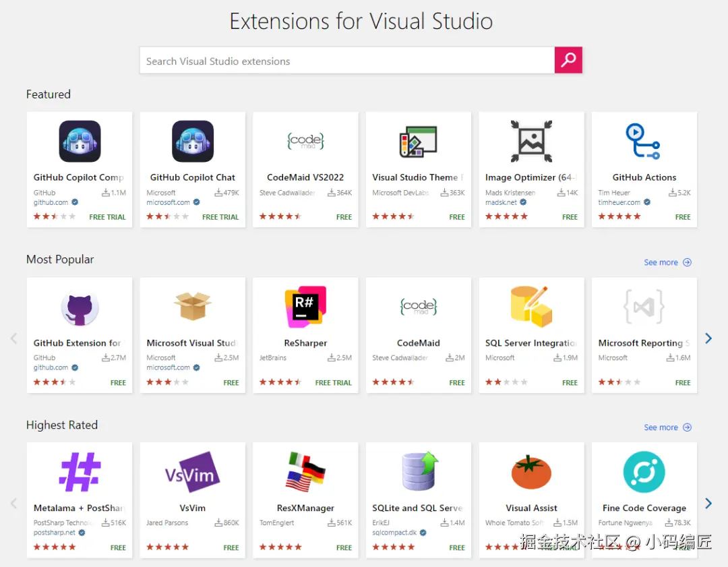
Task: Open the ReSharper R# icon
Action: (x=305, y=307)
